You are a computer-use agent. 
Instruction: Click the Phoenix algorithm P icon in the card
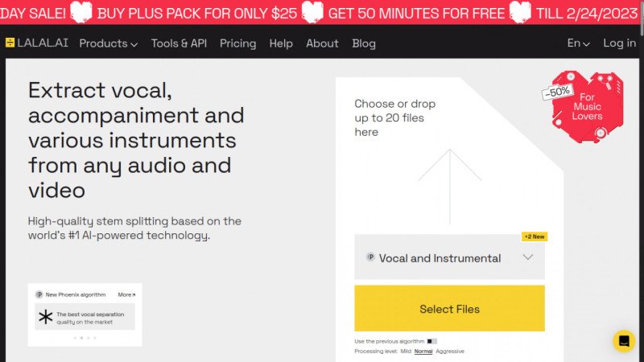pos(39,294)
